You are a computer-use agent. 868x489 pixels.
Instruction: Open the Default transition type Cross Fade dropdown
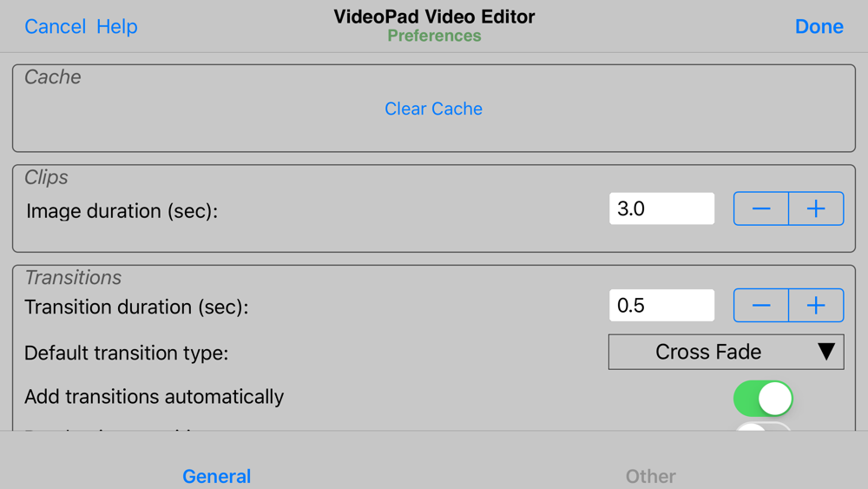727,352
